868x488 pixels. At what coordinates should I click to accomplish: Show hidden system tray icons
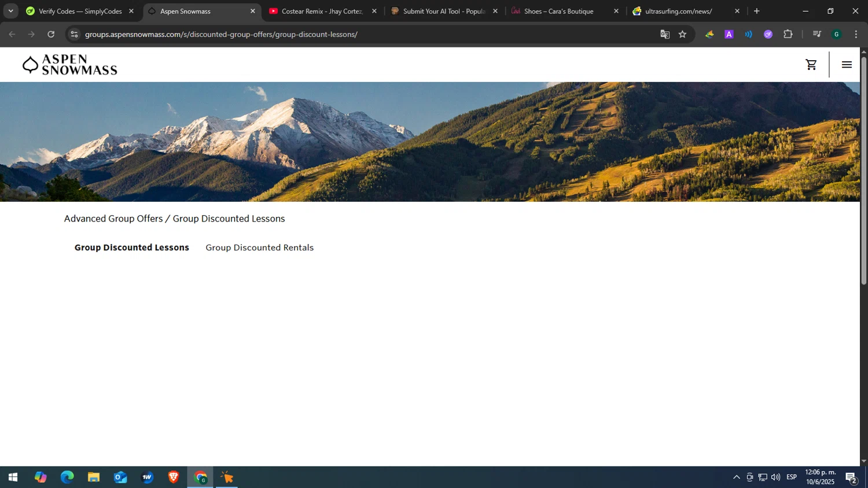[x=736, y=477]
